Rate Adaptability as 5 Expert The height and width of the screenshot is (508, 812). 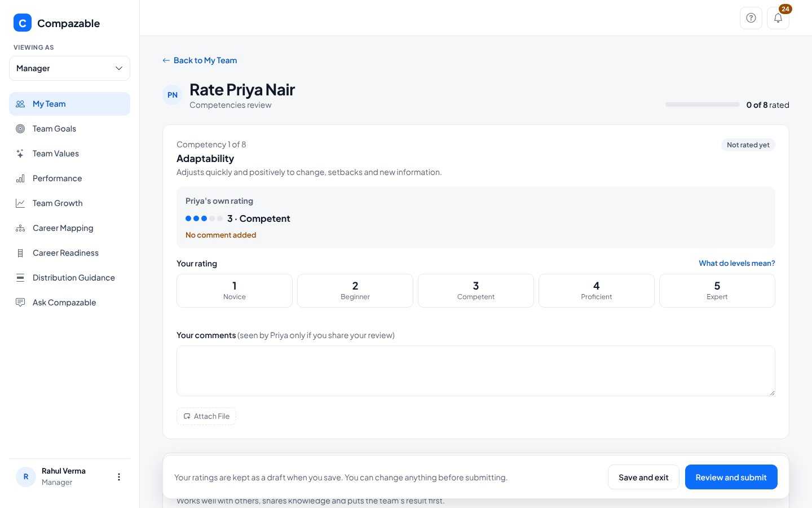point(717,291)
